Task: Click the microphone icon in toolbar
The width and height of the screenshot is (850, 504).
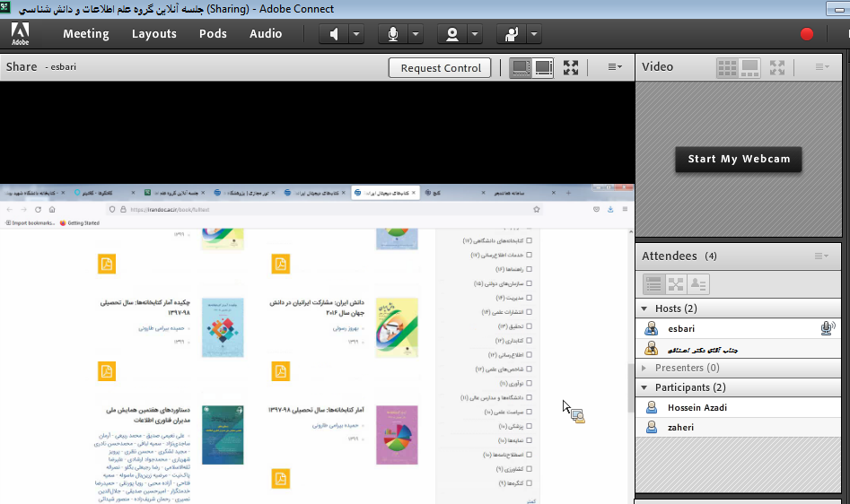Action: point(392,34)
